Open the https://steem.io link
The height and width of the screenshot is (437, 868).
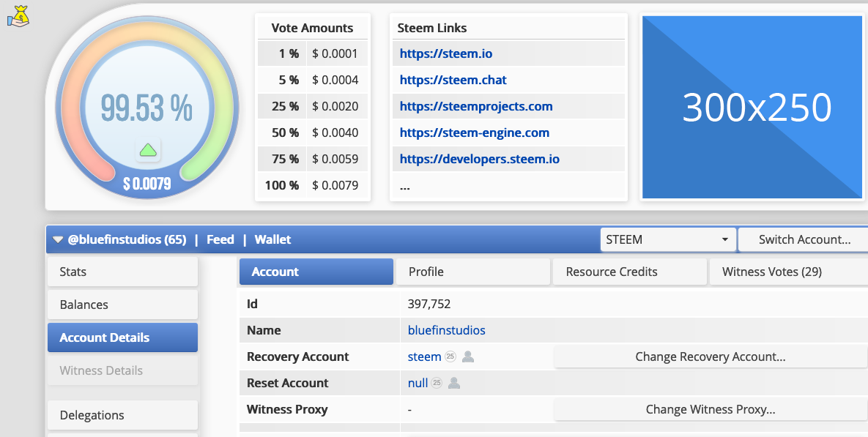[x=445, y=53]
